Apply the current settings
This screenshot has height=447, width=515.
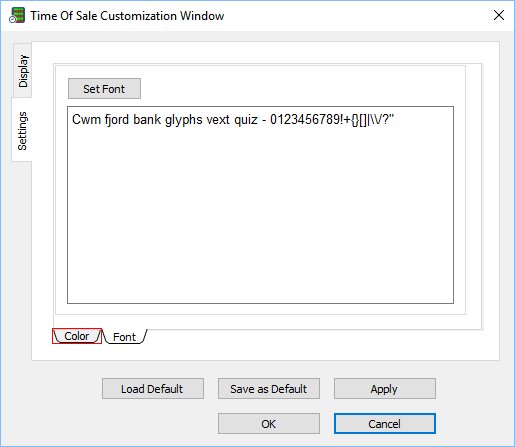click(385, 389)
